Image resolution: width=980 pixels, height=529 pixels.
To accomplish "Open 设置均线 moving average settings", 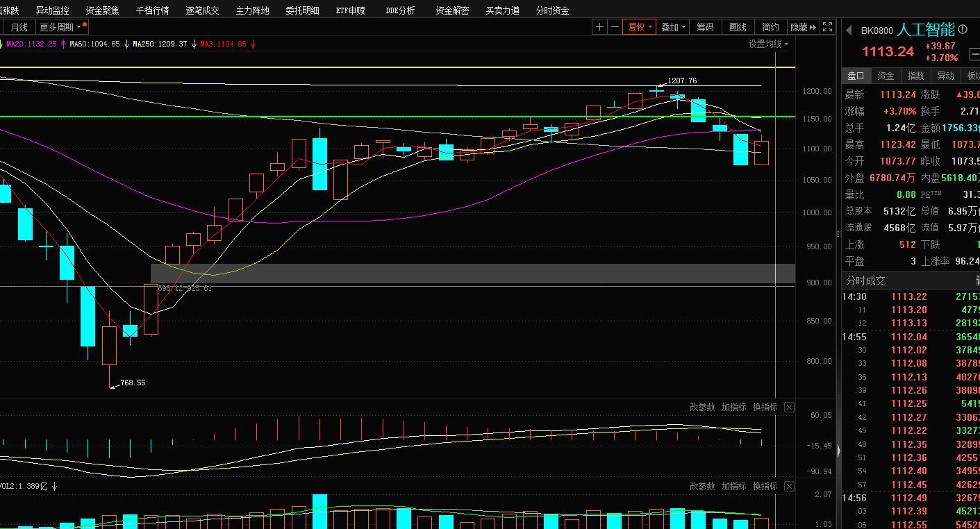I will click(768, 44).
